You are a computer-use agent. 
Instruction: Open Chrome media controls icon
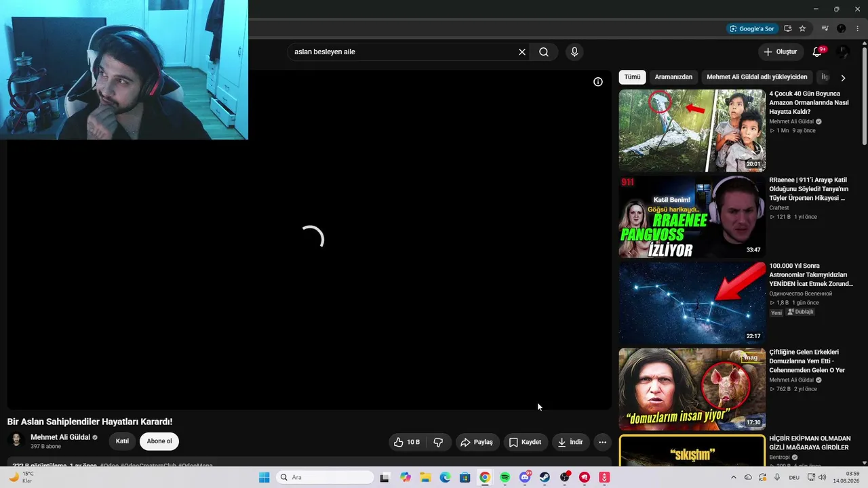tap(825, 28)
